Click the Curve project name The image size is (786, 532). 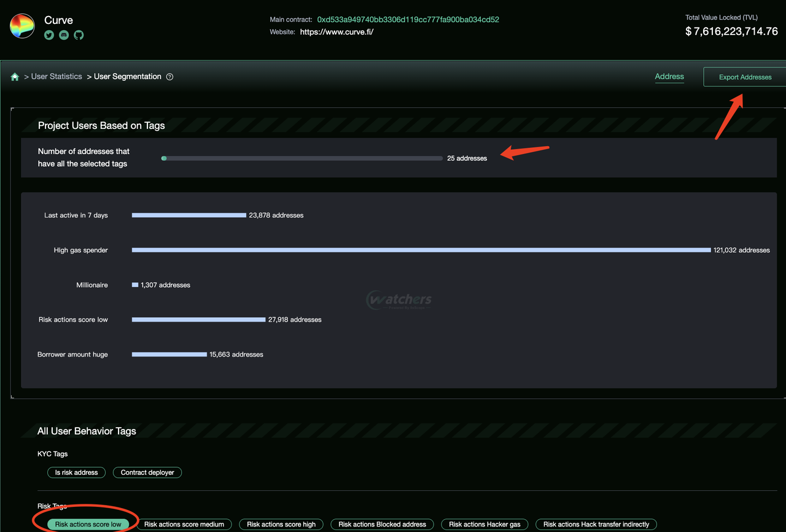pyautogui.click(x=58, y=20)
